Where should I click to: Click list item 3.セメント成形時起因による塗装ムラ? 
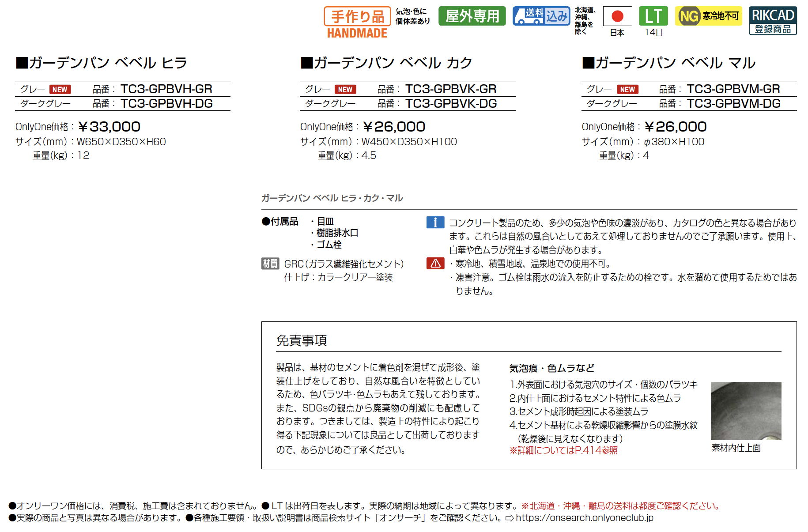(x=579, y=411)
